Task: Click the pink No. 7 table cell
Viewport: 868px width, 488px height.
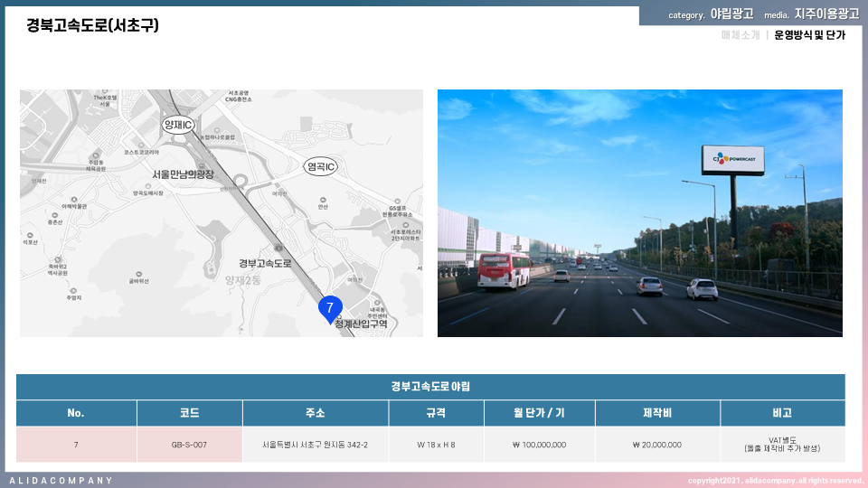Action: click(x=76, y=445)
